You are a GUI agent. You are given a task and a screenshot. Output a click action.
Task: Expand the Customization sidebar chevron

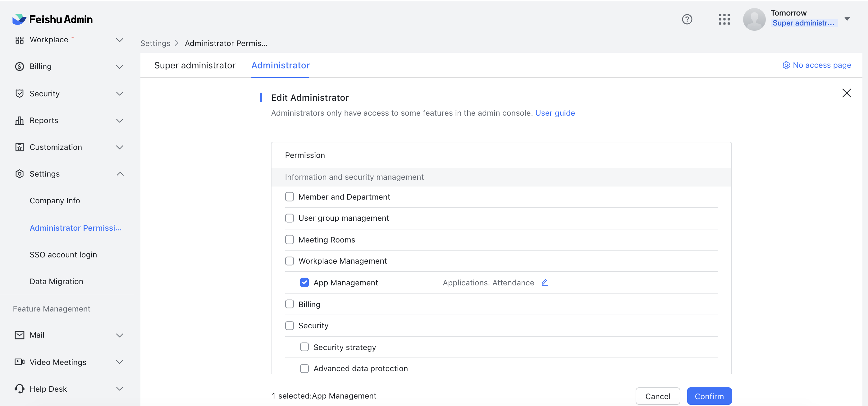pyautogui.click(x=120, y=147)
